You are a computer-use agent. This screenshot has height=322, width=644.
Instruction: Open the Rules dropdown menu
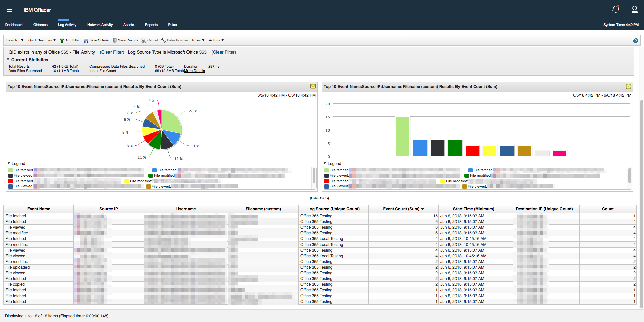[x=198, y=40]
